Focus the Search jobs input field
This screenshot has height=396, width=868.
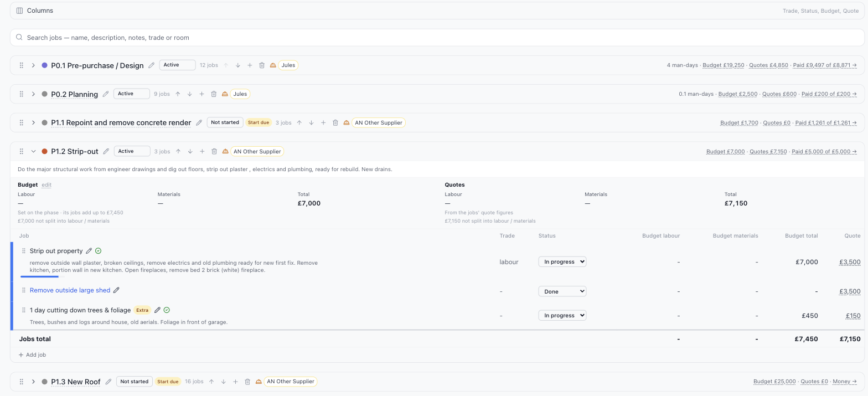click(437, 38)
